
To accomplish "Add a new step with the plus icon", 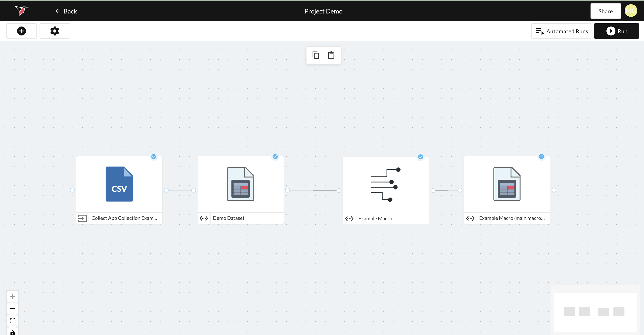I will [x=21, y=31].
